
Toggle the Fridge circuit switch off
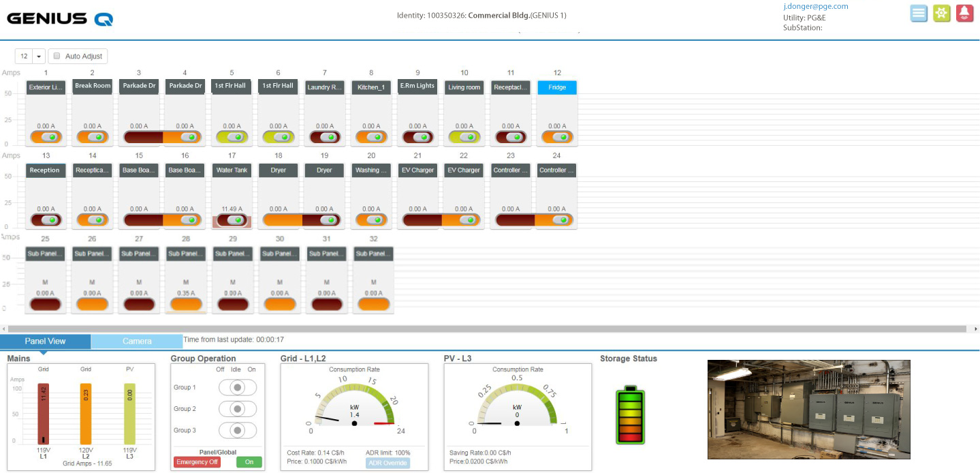point(556,137)
